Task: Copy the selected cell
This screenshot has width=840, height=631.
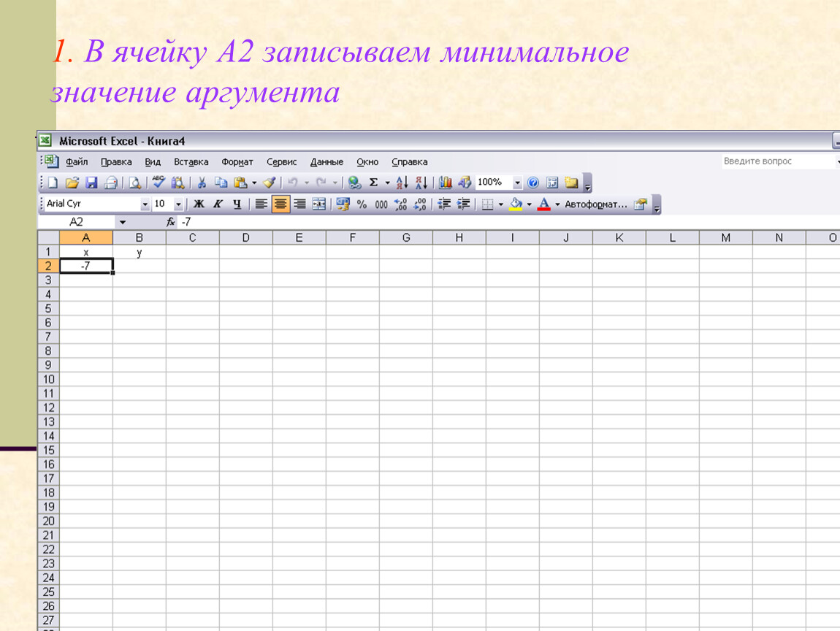Action: pos(221,183)
